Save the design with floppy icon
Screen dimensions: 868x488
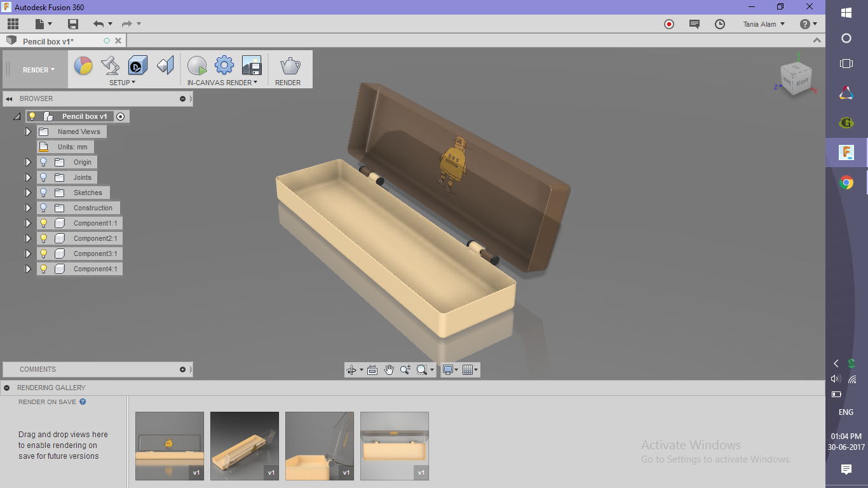coord(73,24)
